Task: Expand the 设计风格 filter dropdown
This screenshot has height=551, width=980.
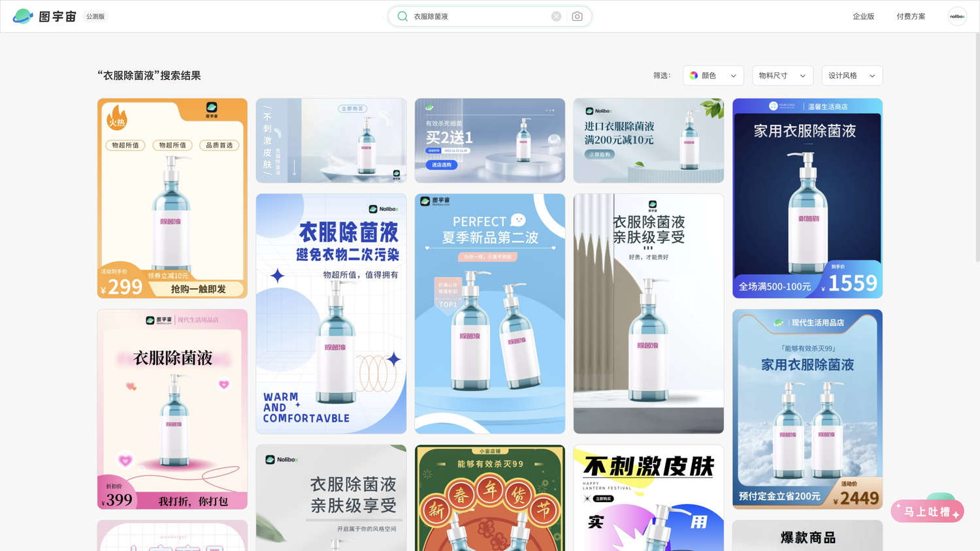Action: coord(852,76)
